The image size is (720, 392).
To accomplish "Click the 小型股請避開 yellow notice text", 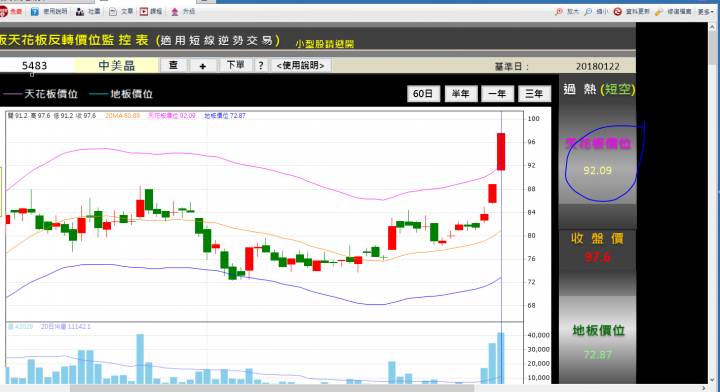I will point(324,44).
